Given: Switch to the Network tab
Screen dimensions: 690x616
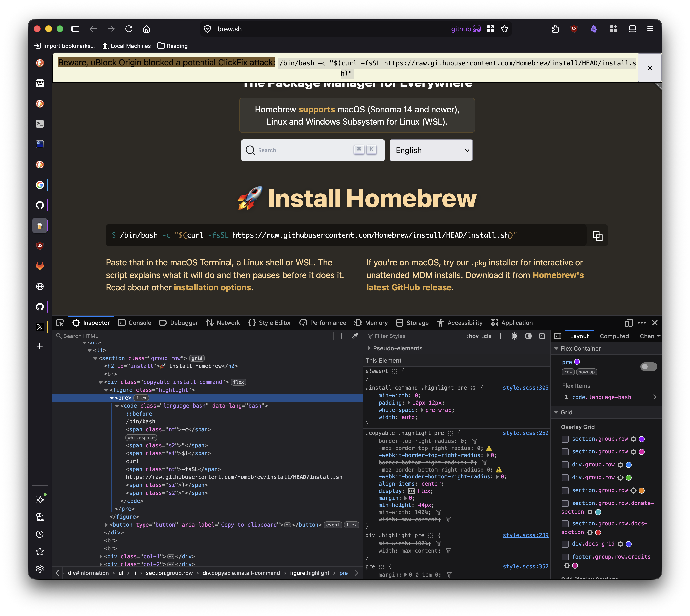Looking at the screenshot, I should pyautogui.click(x=223, y=323).
